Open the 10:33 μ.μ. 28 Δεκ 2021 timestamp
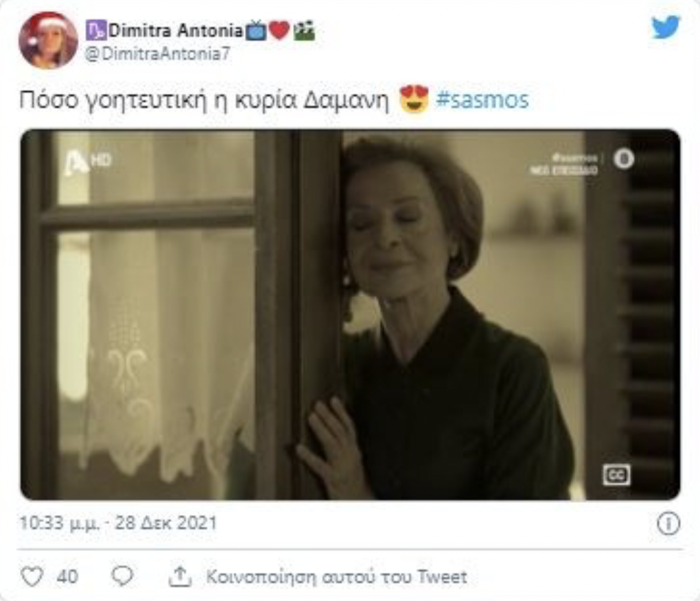 [118, 523]
